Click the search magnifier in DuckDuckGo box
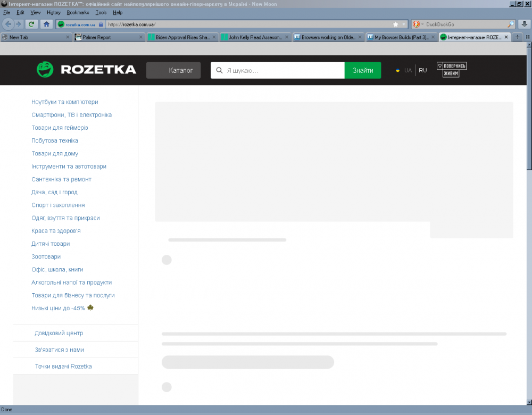This screenshot has width=532, height=415. pos(510,24)
